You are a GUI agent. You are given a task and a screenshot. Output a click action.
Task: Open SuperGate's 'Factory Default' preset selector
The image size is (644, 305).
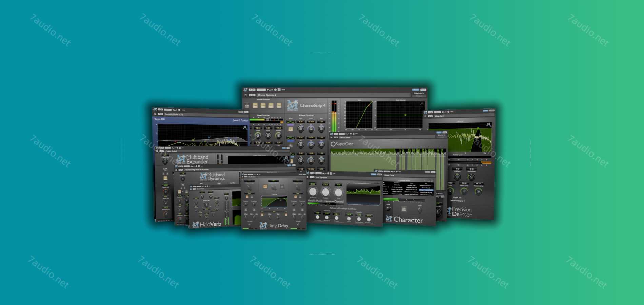pos(387,137)
